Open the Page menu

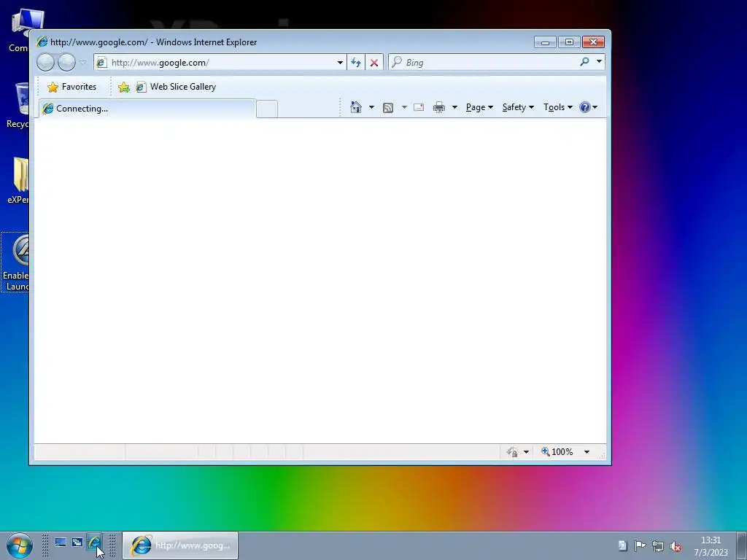(479, 107)
